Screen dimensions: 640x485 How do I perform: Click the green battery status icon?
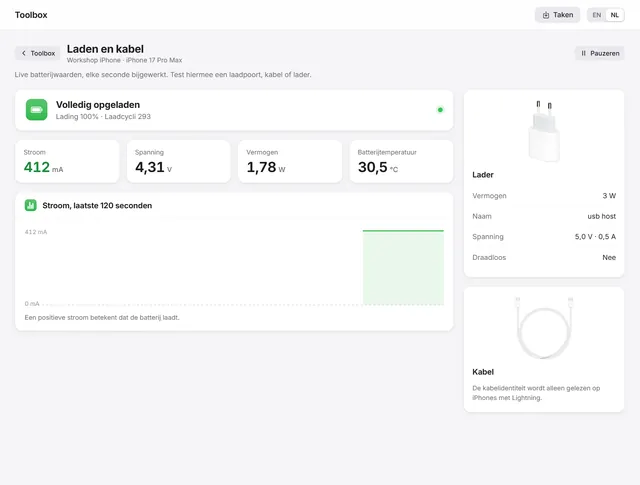[x=36, y=110]
